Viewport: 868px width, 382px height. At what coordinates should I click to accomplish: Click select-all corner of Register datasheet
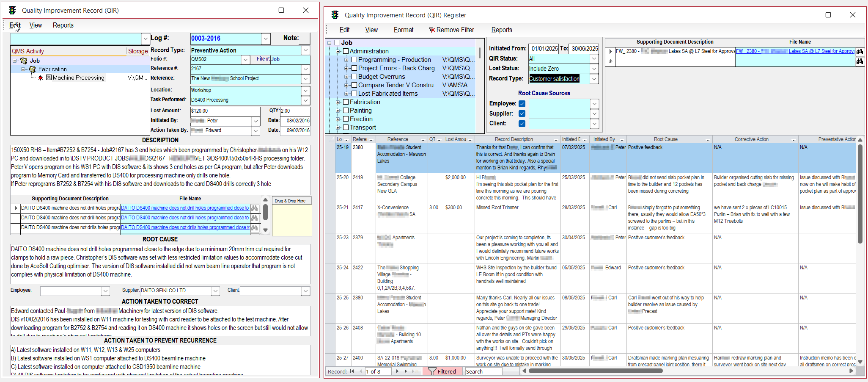(330, 139)
